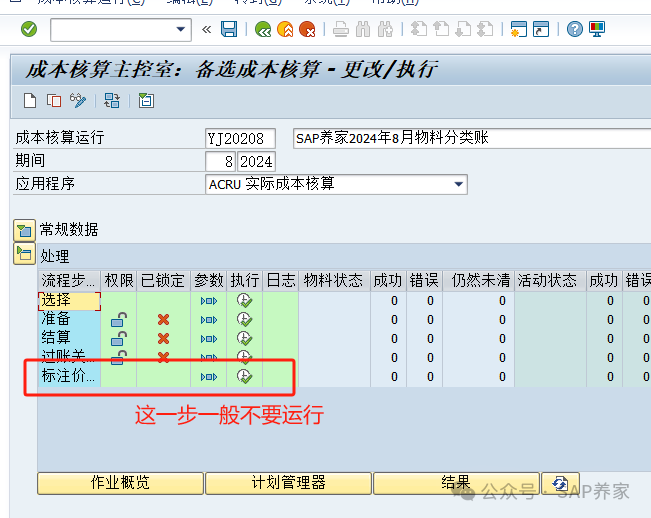Execute the 选择 step

click(245, 300)
